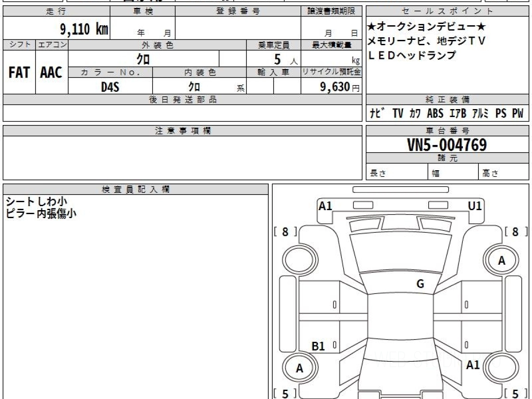Click the 内装色 interior color header
This screenshot has height=399, width=532.
[x=200, y=73]
